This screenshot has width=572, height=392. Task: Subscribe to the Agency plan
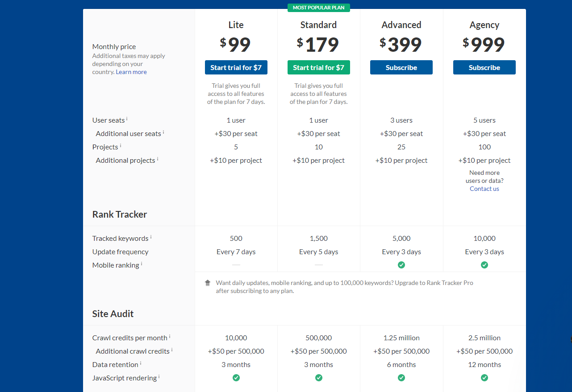484,67
